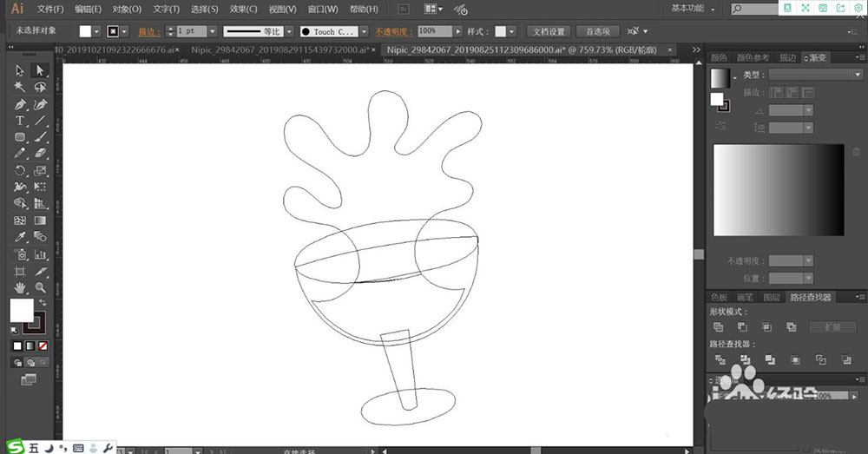Activate the Scale tool

40,170
